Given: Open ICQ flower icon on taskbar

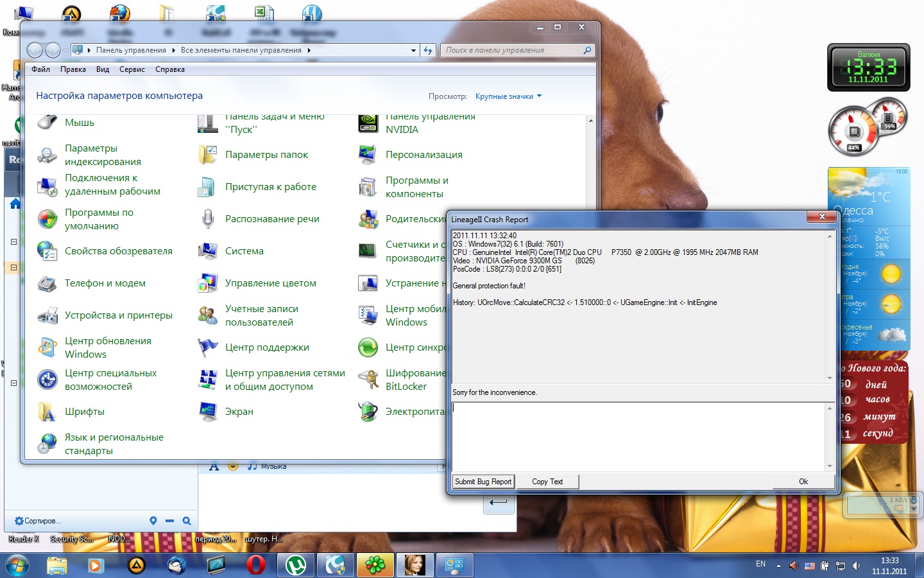Looking at the screenshot, I should tap(375, 565).
